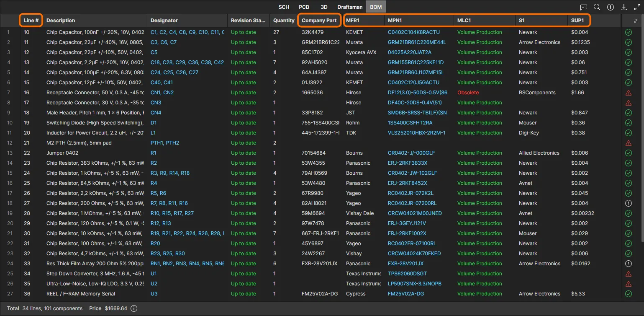This screenshot has width=644, height=316.
Task: Click green check status for CN4 header row
Action: [628, 113]
